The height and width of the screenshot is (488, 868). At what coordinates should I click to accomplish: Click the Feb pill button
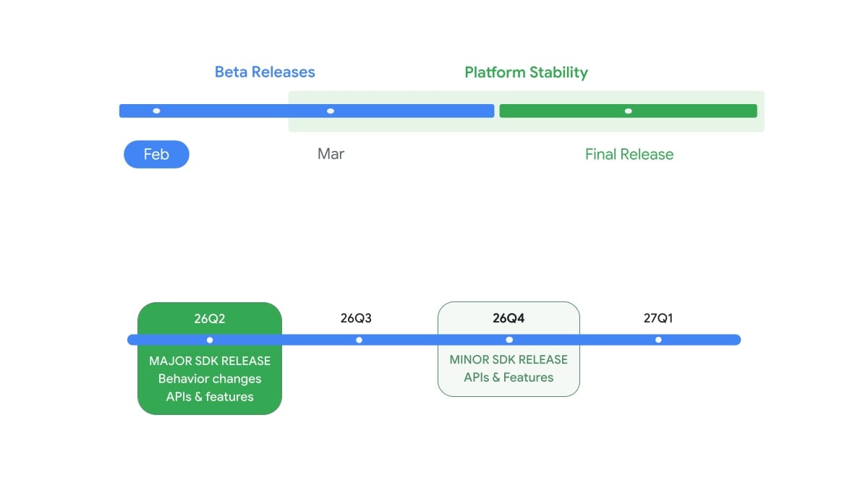[156, 154]
